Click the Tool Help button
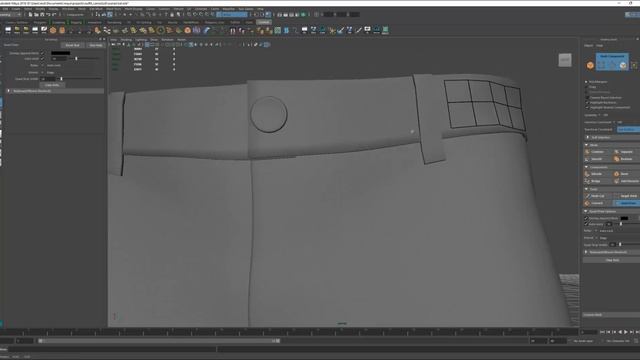 (96, 45)
